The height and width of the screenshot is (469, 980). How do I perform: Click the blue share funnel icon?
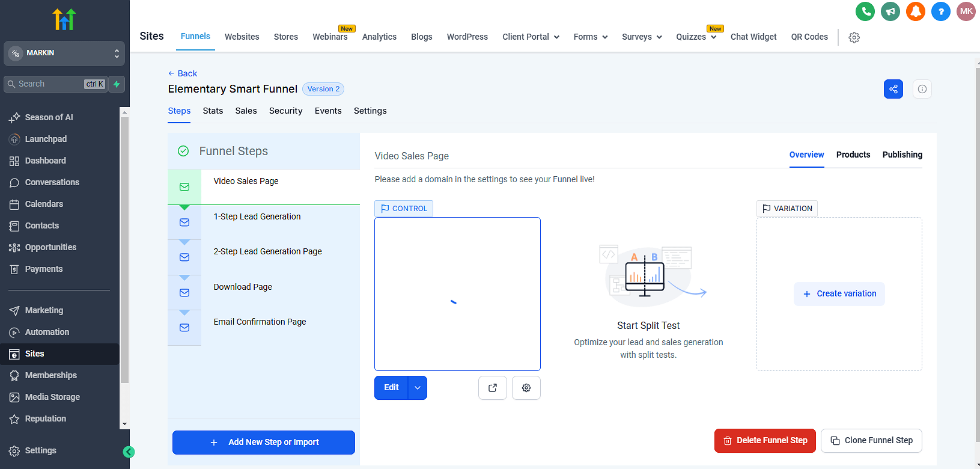click(893, 89)
